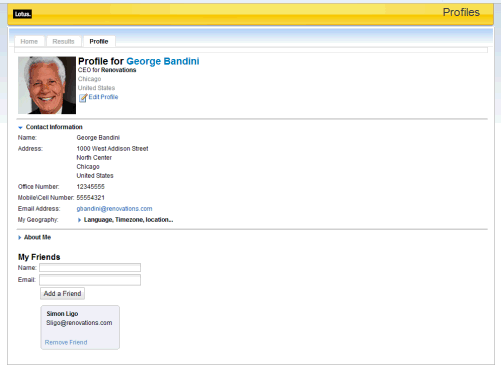Open the Edit Profile link

pyautogui.click(x=103, y=97)
